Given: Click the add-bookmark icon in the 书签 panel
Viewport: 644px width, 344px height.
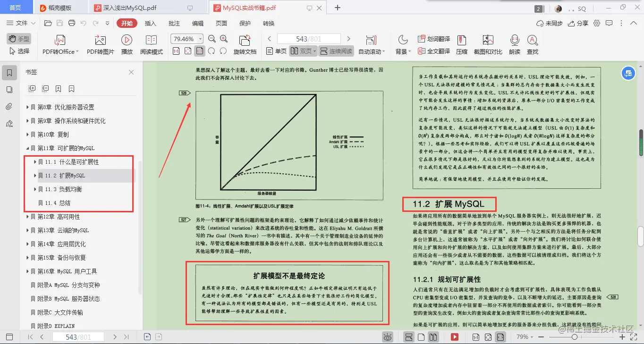Looking at the screenshot, I should (58, 88).
